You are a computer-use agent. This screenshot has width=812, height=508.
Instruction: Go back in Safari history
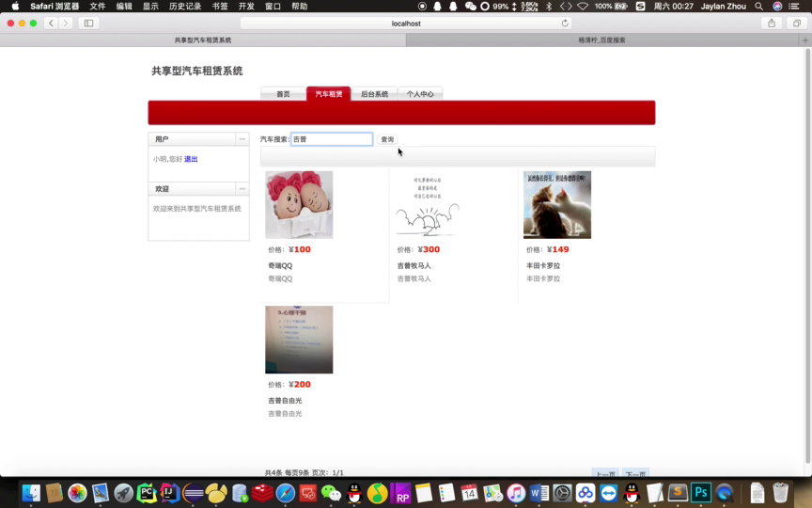coord(51,24)
